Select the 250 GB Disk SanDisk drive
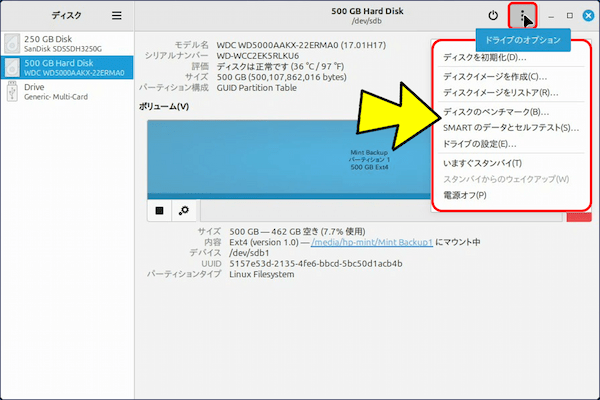The height and width of the screenshot is (400, 600). click(x=67, y=43)
